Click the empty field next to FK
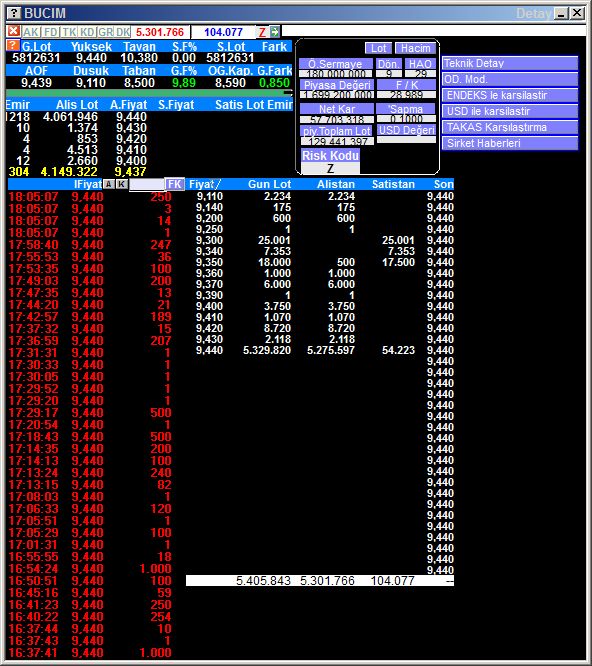The image size is (592, 666). pyautogui.click(x=147, y=184)
